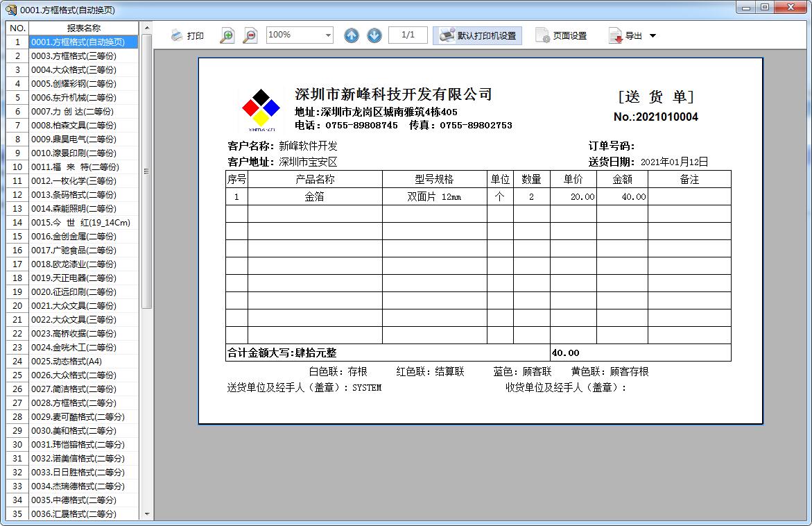812x526 pixels.
Task: Go to previous page with up arrow
Action: [x=352, y=35]
